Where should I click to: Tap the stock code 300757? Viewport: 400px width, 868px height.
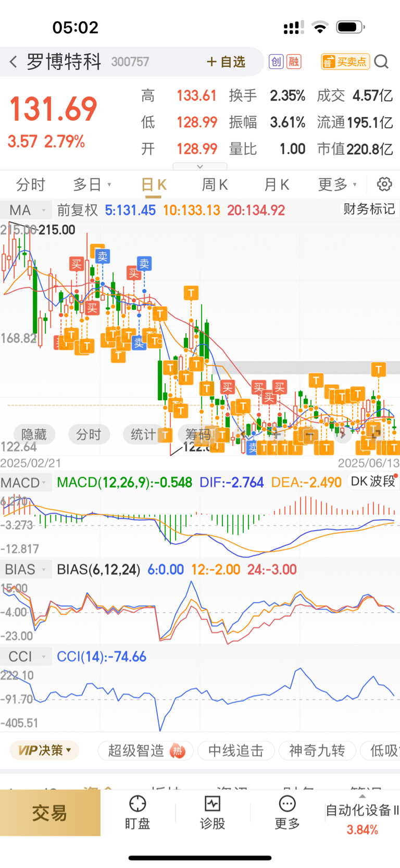coord(130,62)
